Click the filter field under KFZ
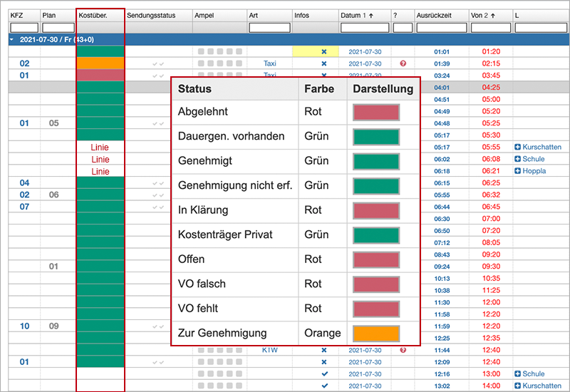The height and width of the screenshot is (392, 570). point(24,28)
